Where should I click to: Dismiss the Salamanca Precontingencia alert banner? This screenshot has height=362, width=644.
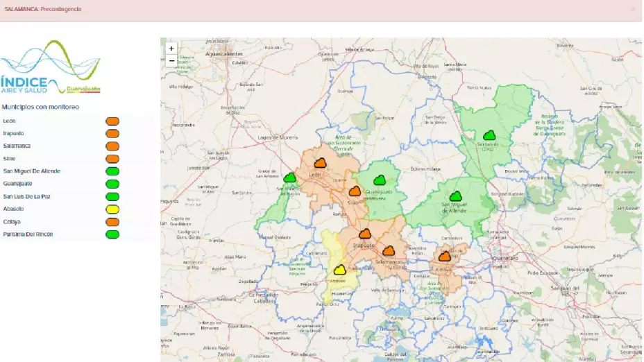(632, 9)
